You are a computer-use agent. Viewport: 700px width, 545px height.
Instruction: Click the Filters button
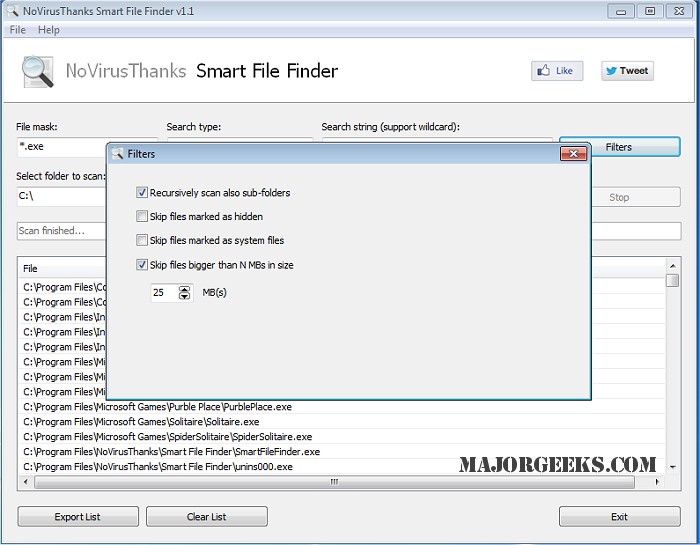tap(620, 147)
